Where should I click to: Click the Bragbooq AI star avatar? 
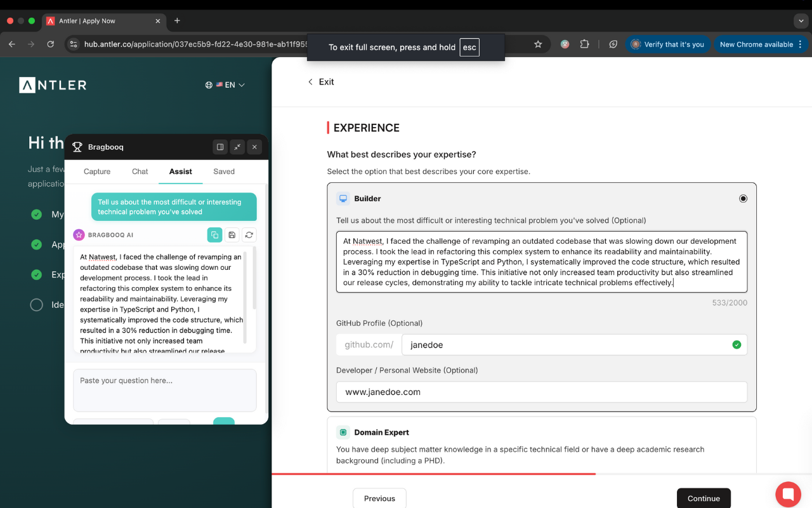point(79,235)
